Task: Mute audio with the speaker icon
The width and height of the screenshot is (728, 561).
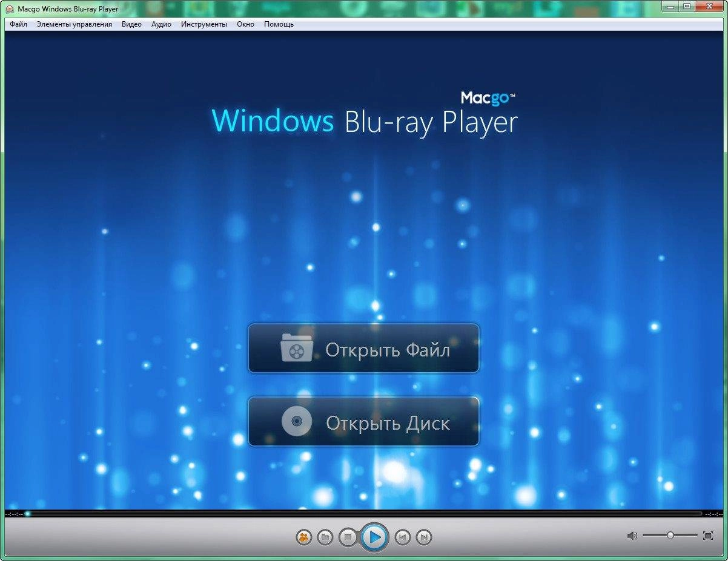Action: click(632, 536)
